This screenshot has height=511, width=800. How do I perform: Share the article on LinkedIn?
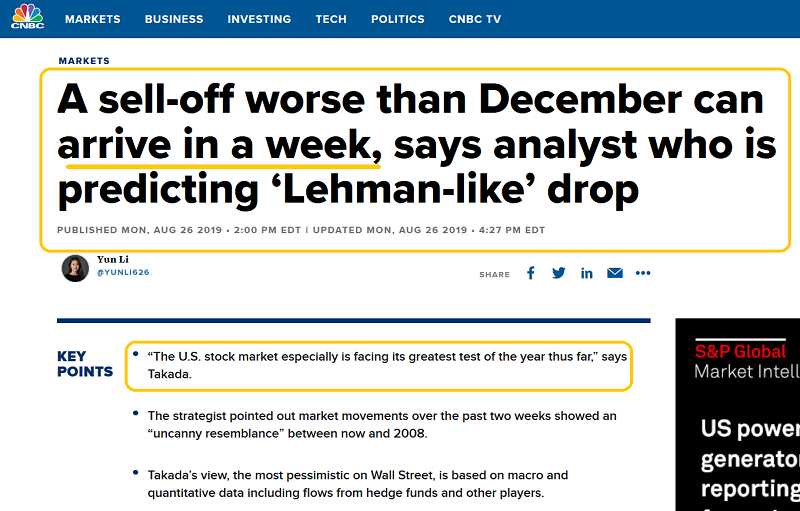[586, 273]
